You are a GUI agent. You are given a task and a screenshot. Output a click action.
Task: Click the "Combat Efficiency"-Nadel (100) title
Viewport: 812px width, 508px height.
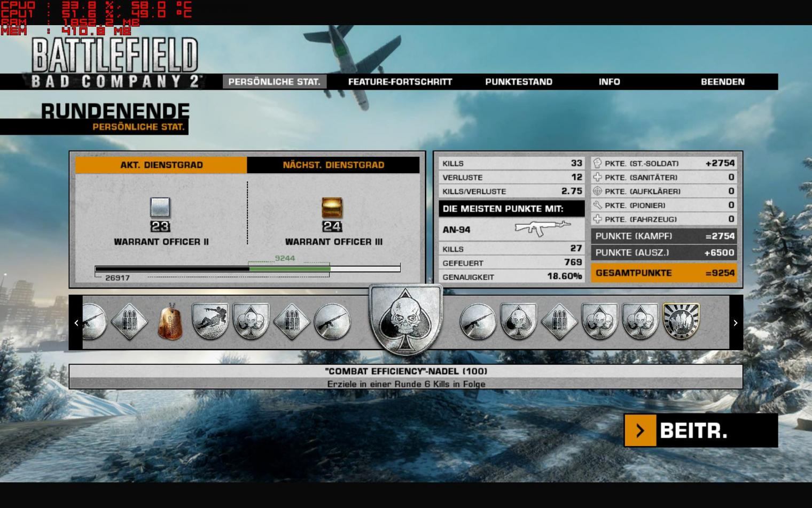coord(406,371)
